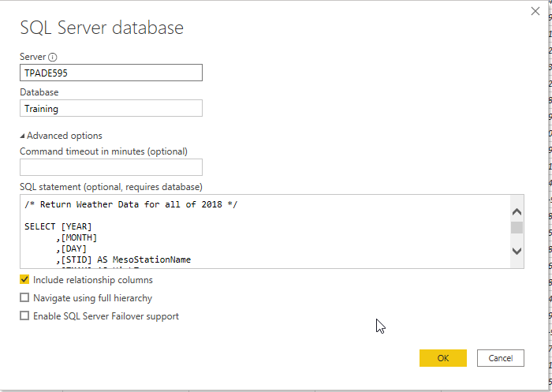The height and width of the screenshot is (392, 552).
Task: Click the 'SQL statement (optional, requires database)' label
Action: (x=111, y=187)
